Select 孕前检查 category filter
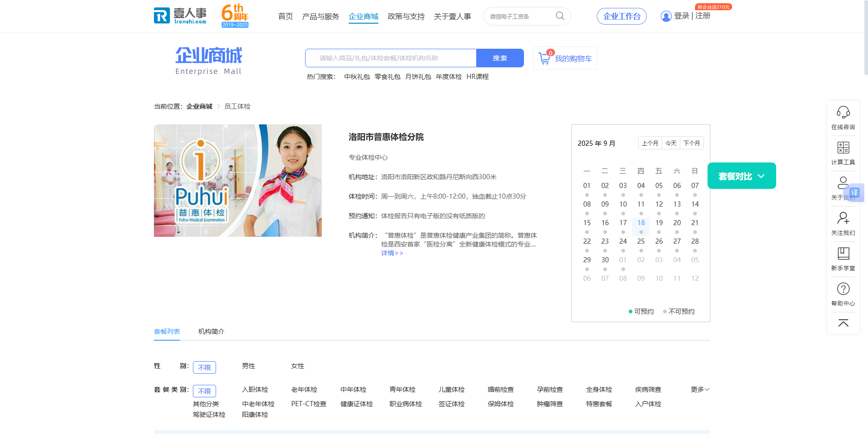Image resolution: width=868 pixels, height=434 pixels. point(550,389)
